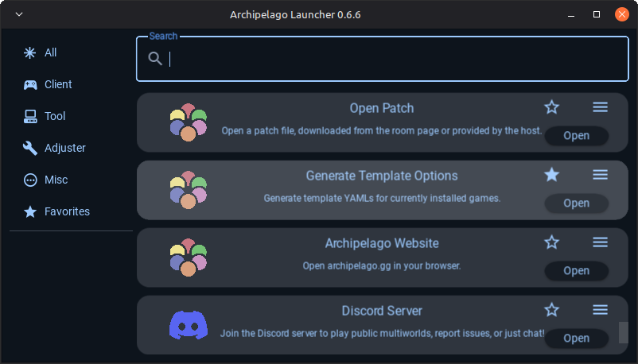Favorite the Archipelago Website star
This screenshot has height=364, width=638.
tap(552, 242)
